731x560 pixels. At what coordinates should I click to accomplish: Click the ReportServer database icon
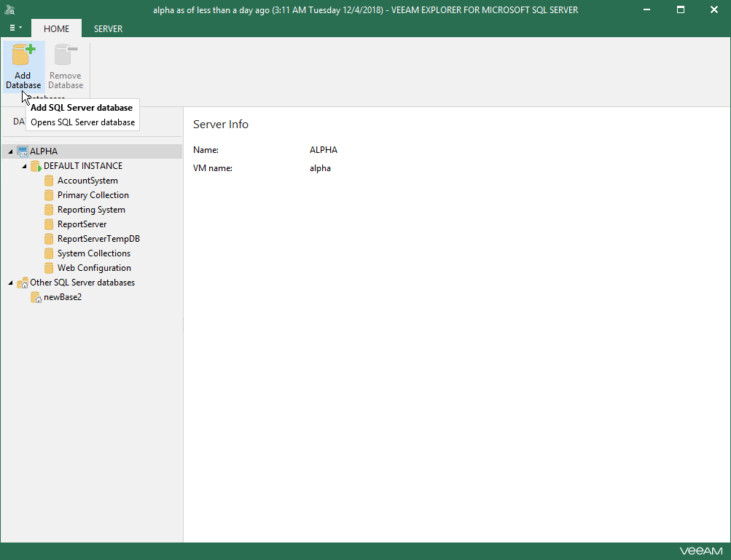pyautogui.click(x=49, y=224)
